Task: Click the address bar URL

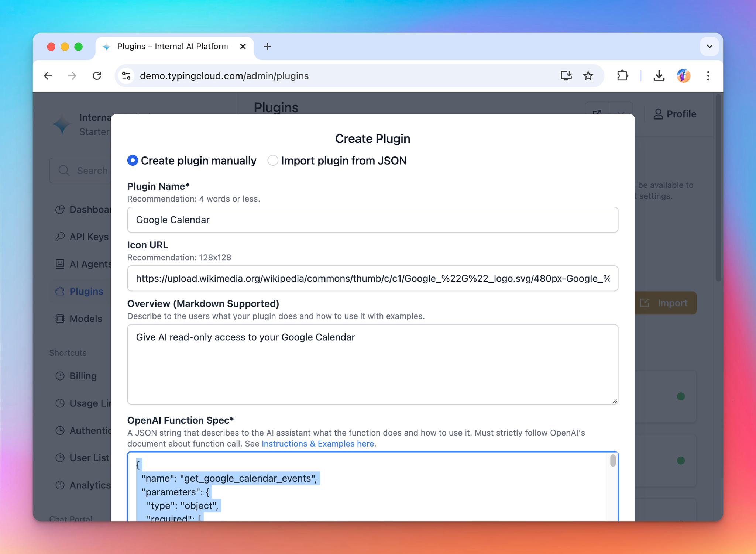Action: 224,76
